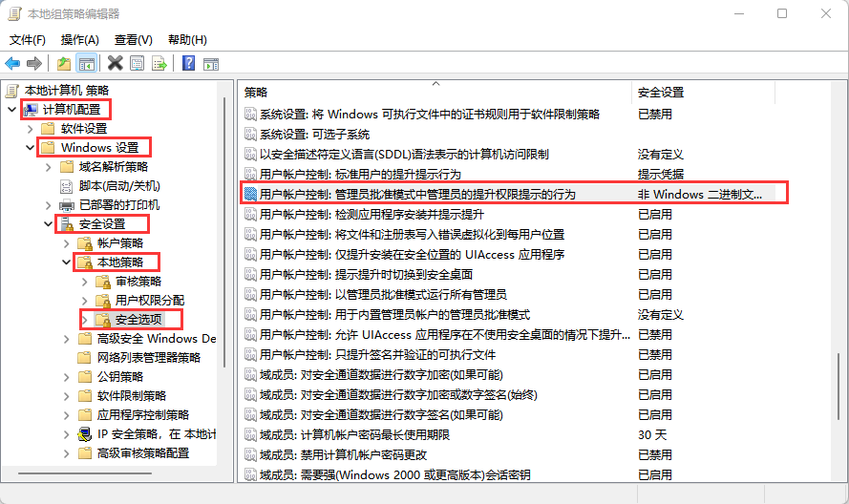The width and height of the screenshot is (849, 504).
Task: Click the 脚本(启动/关机) script icon
Action: pos(66,186)
